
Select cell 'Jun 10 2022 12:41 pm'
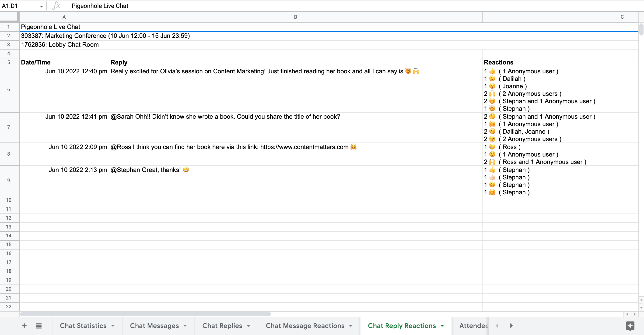[64, 128]
